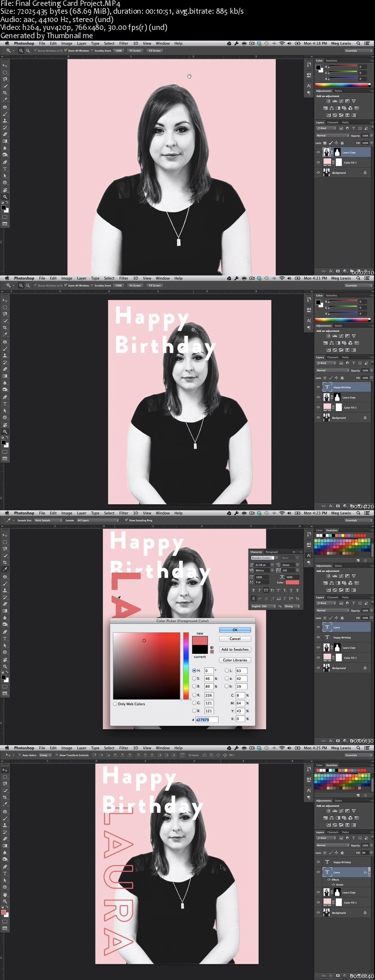Screen dimensions: 375x980
Task: Pick the Clone Stamp tool in the 4:21 PM frame
Action: 5,355
